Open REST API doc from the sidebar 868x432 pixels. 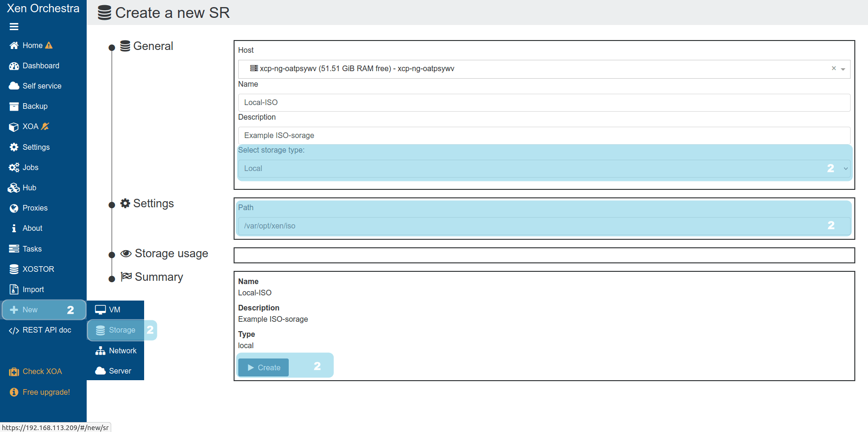43,330
